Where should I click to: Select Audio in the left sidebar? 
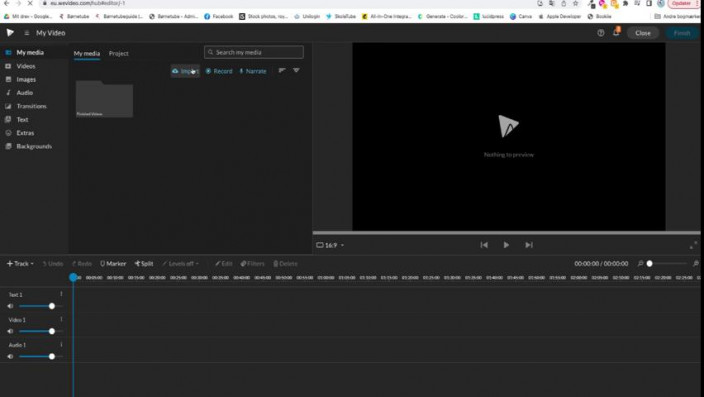tap(25, 93)
